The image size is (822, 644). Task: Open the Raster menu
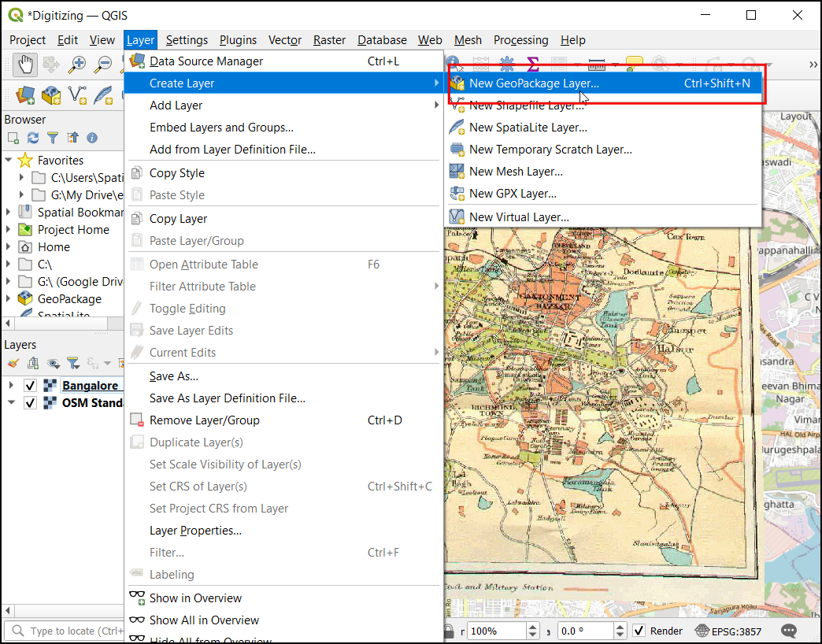tap(329, 40)
